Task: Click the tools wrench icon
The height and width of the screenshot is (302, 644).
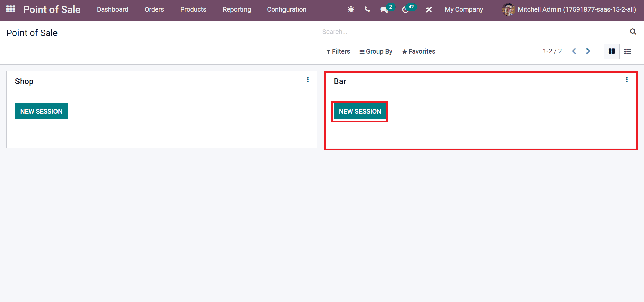Action: point(429,10)
